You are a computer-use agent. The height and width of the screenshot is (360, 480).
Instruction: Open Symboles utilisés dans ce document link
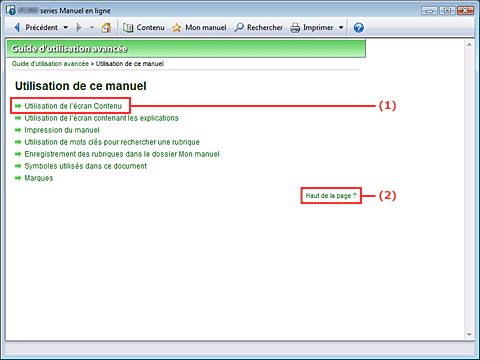(85, 166)
